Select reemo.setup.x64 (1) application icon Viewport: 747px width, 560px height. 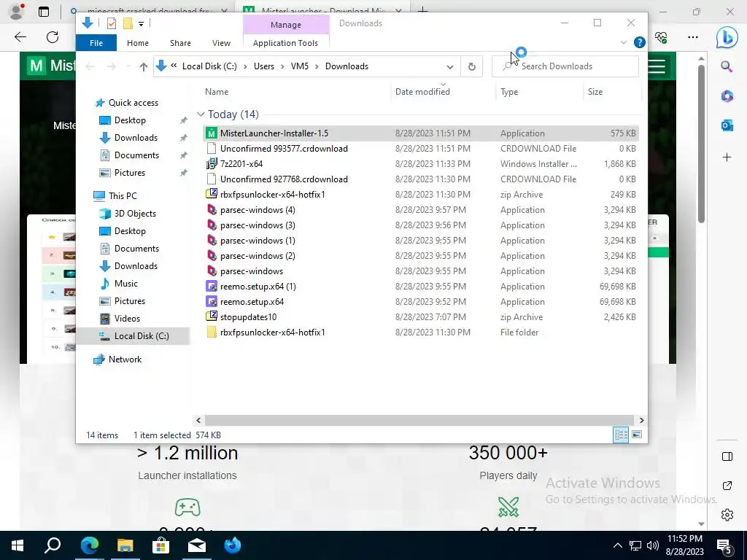tap(211, 286)
